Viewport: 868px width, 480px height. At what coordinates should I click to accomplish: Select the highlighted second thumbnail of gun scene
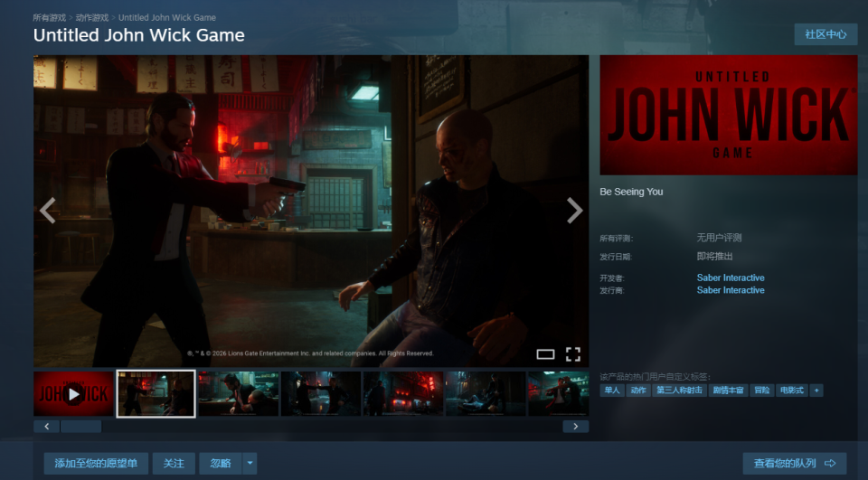[x=156, y=393]
